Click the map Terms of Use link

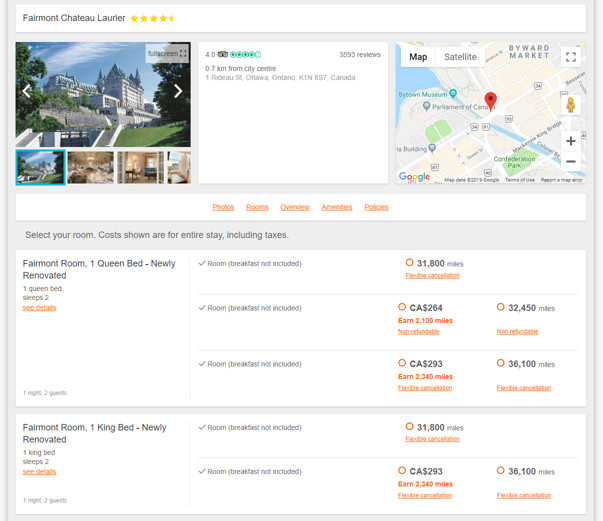(520, 180)
